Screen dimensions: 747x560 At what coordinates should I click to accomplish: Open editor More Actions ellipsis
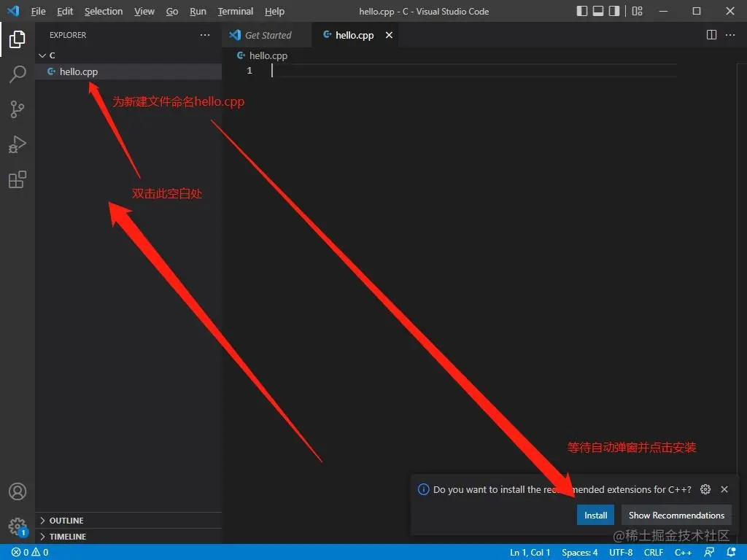729,35
